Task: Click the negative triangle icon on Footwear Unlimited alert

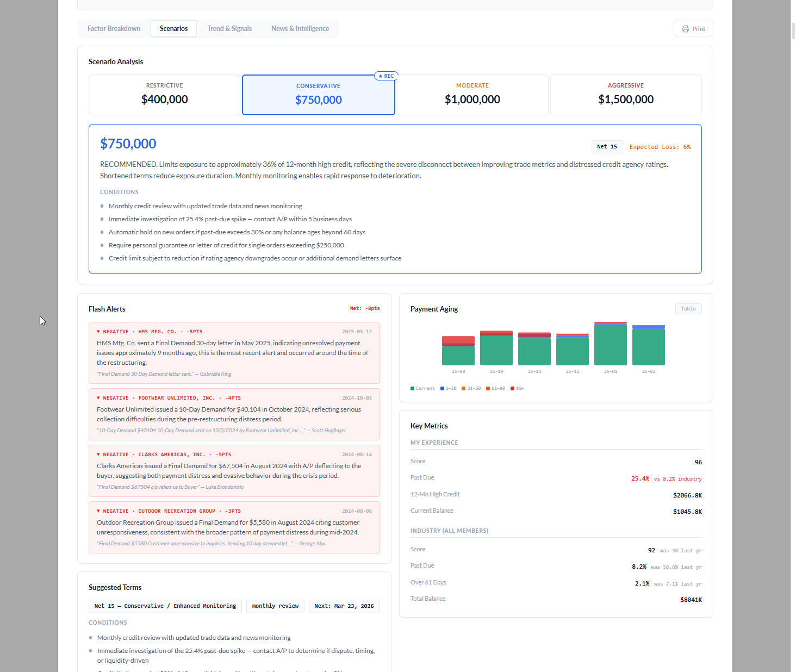Action: click(98, 397)
